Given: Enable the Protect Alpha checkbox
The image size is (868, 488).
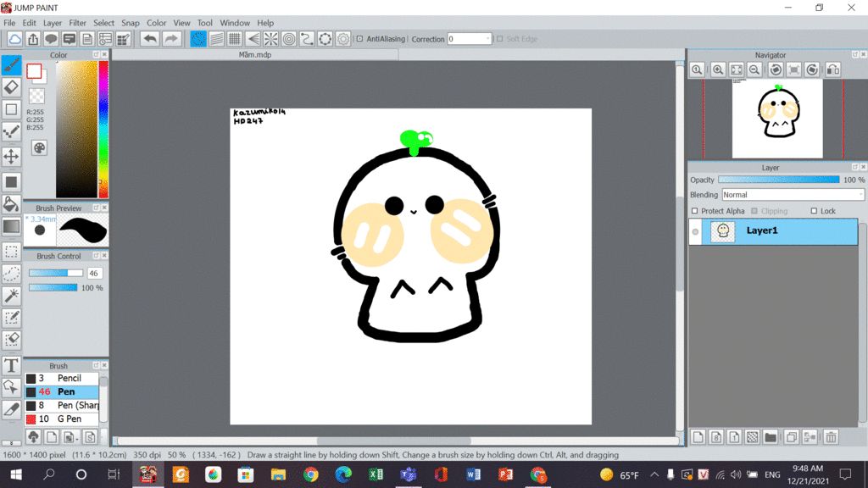Looking at the screenshot, I should [x=695, y=211].
